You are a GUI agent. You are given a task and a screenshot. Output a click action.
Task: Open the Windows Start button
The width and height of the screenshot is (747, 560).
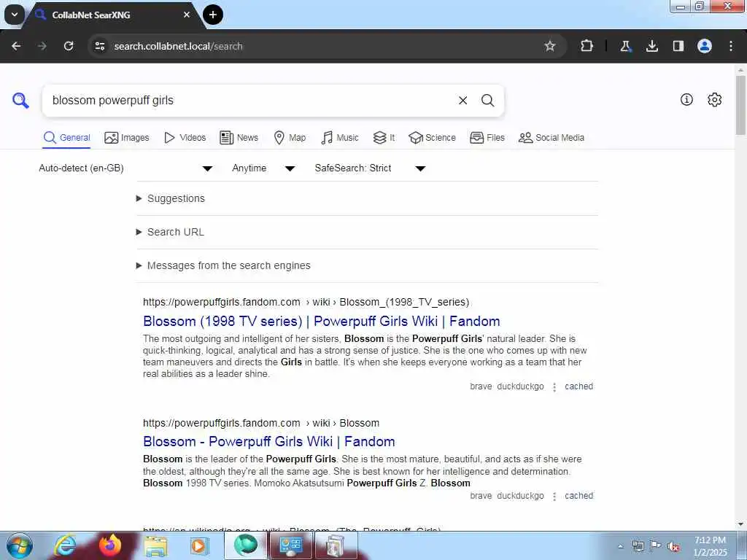tap(20, 545)
